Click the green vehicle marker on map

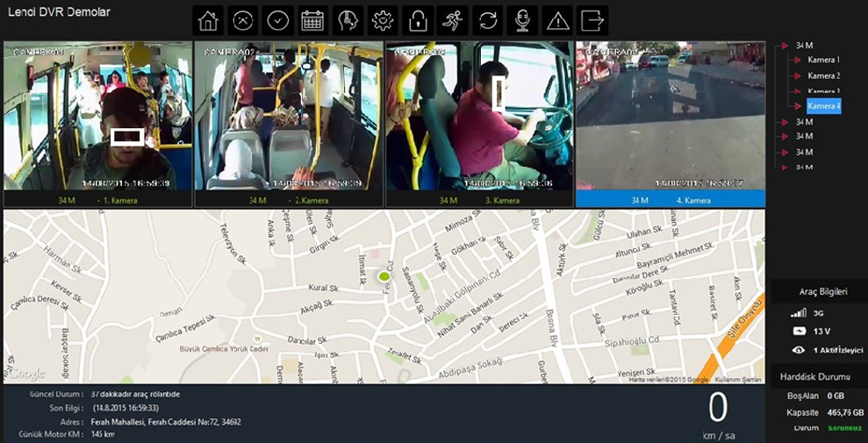pyautogui.click(x=384, y=276)
